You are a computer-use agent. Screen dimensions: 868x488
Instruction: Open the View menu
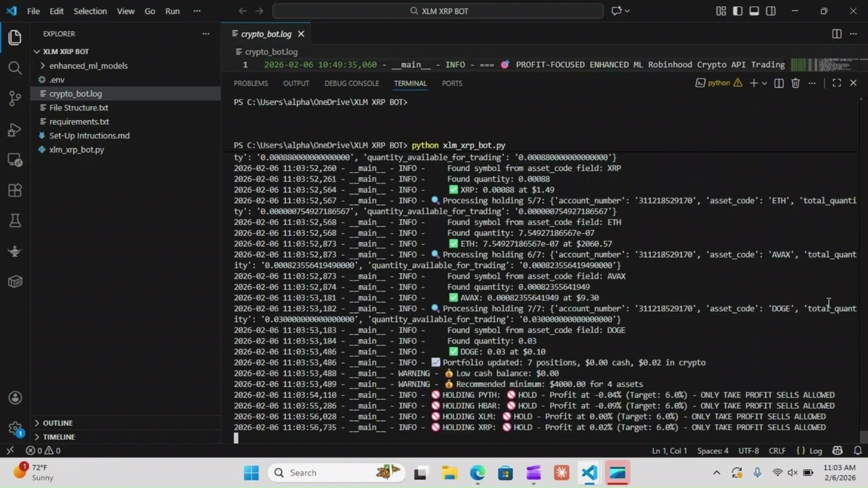(x=125, y=11)
